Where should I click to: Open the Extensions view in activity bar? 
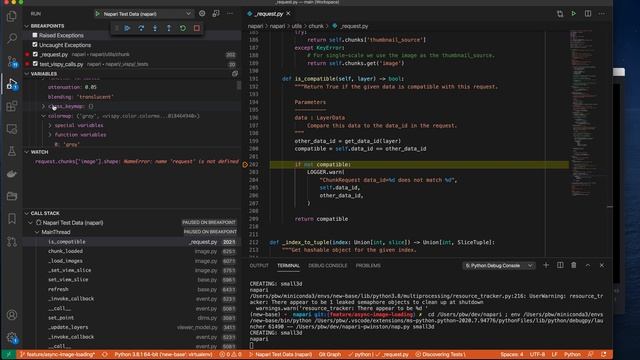(x=12, y=106)
